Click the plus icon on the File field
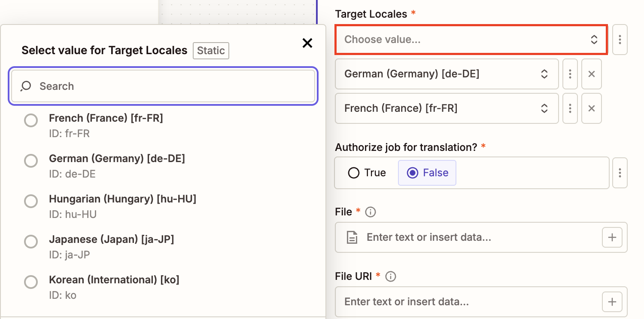644x319 pixels. coord(612,237)
